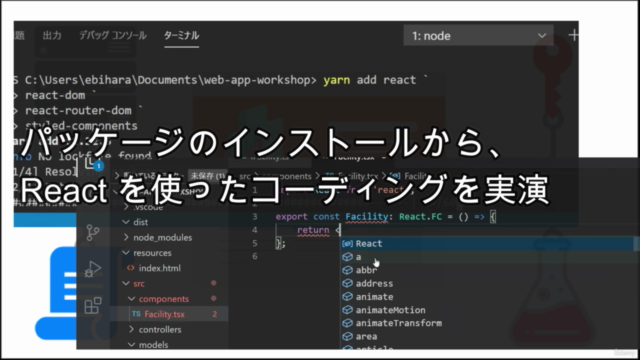Click cube icon beside 'address' suggestion

pyautogui.click(x=347, y=283)
